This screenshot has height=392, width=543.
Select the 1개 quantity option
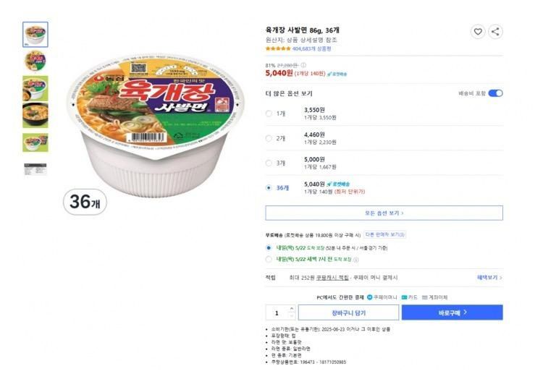point(269,114)
